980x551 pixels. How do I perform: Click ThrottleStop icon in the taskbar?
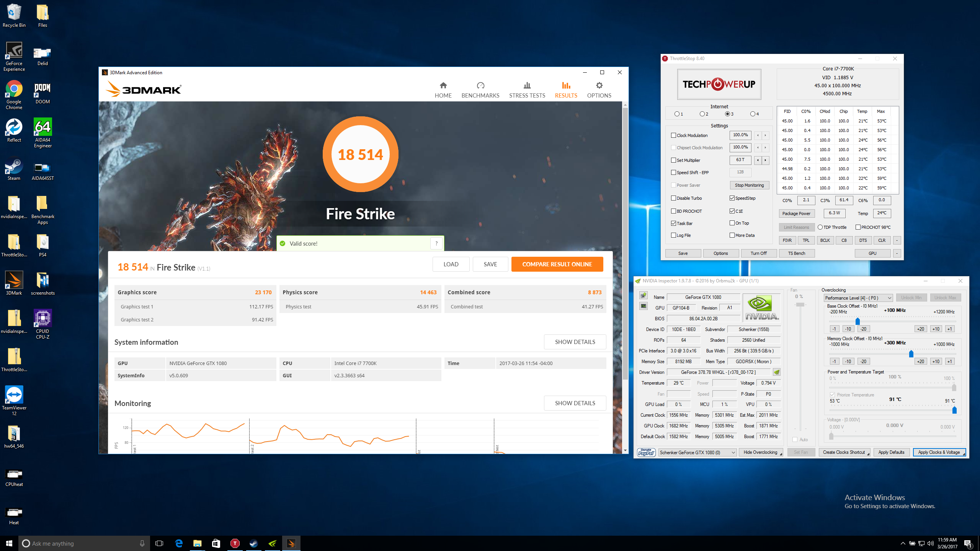coord(235,543)
